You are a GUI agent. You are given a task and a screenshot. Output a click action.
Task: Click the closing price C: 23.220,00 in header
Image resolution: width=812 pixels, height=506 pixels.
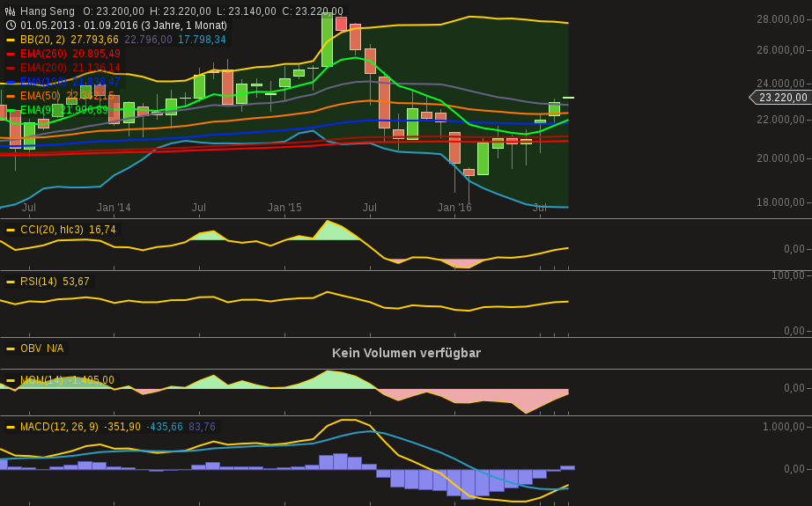coord(313,11)
